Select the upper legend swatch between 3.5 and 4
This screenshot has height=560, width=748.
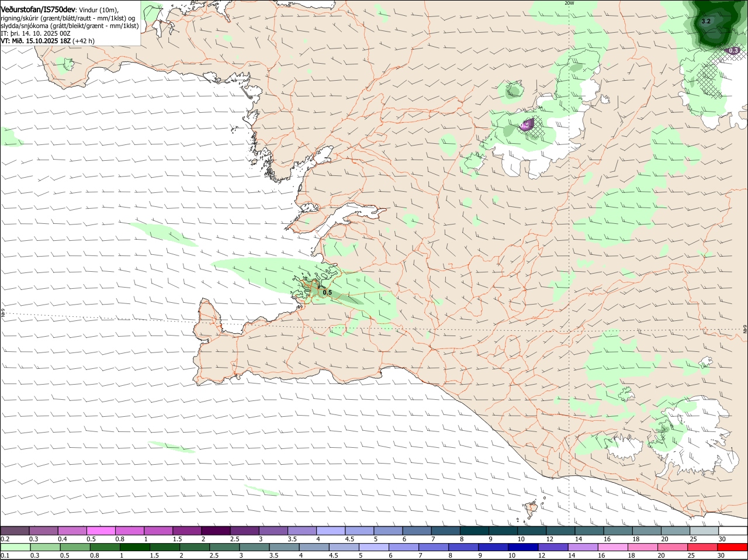(x=302, y=530)
